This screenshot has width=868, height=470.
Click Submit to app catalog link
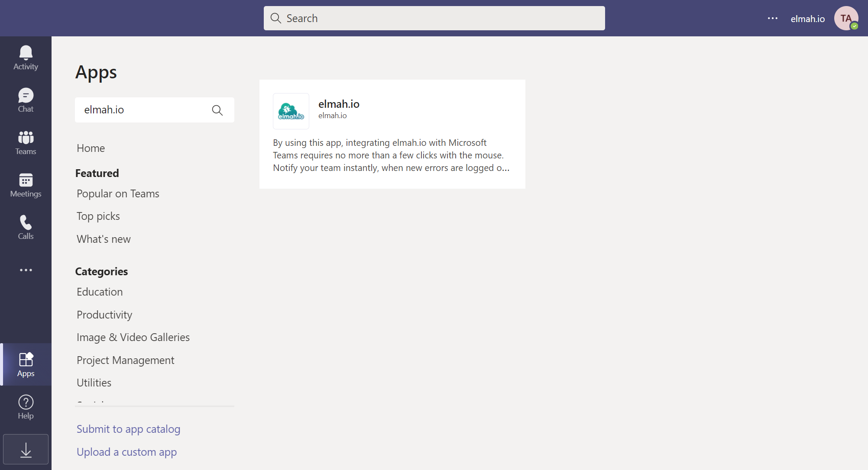tap(128, 429)
